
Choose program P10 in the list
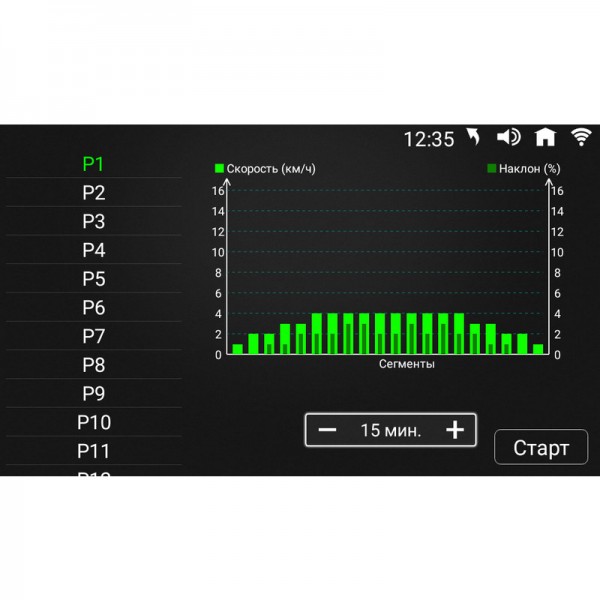(x=94, y=422)
